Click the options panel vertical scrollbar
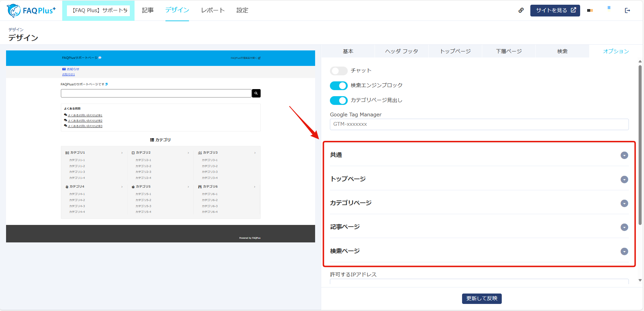The width and height of the screenshot is (644, 311). pos(640,145)
